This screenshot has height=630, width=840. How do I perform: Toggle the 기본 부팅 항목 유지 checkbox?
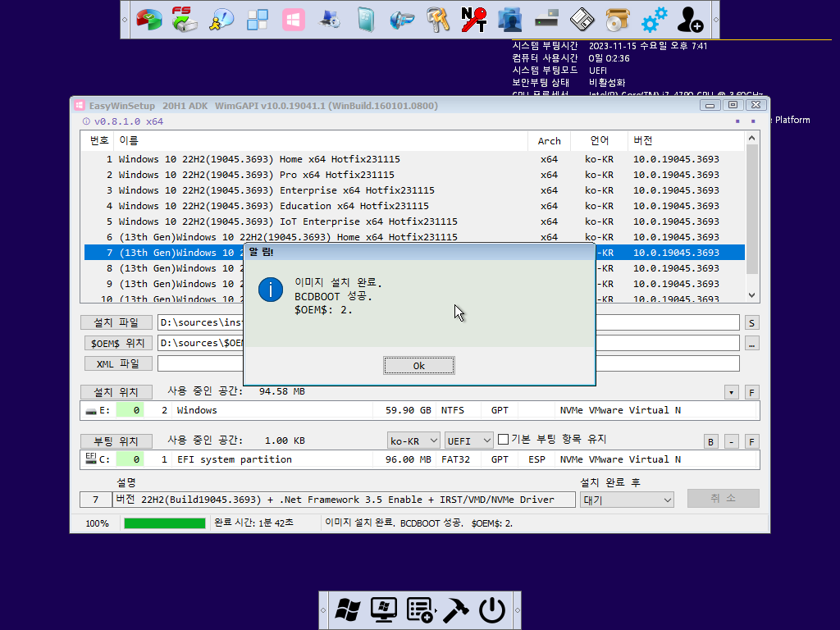pos(503,440)
